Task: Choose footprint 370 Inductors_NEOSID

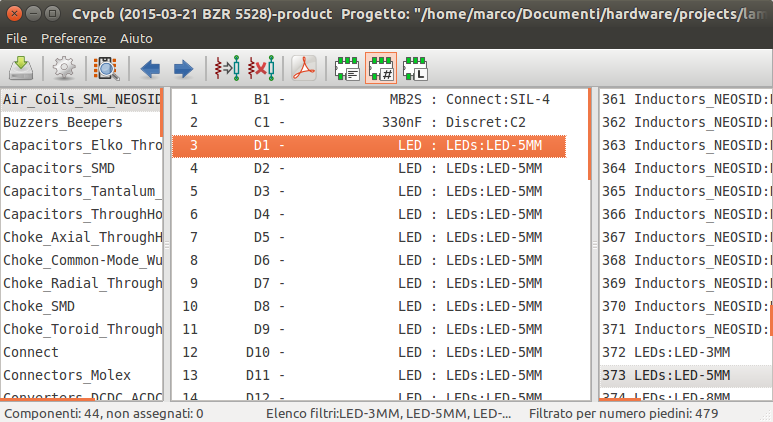Action: 684,306
